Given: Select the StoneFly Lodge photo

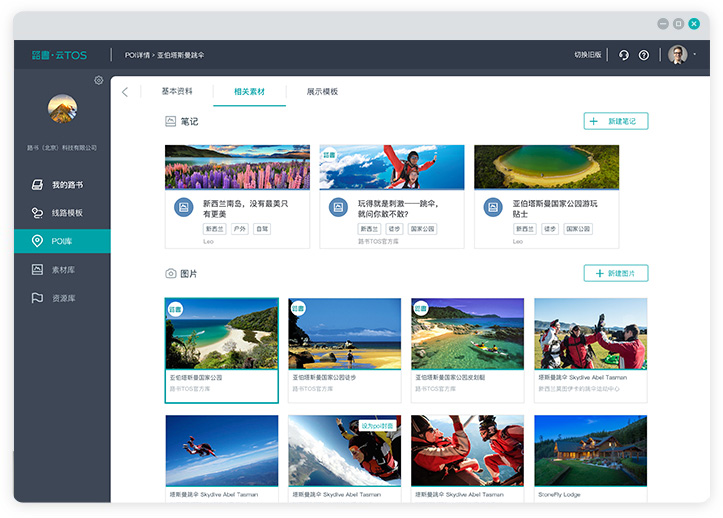Looking at the screenshot, I should coord(591,458).
